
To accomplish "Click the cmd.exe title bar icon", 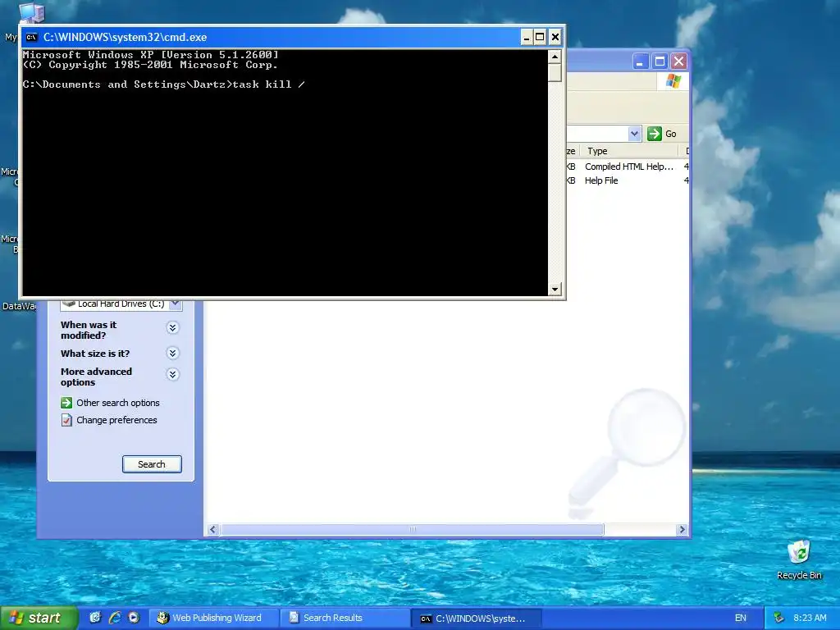I will (32, 37).
